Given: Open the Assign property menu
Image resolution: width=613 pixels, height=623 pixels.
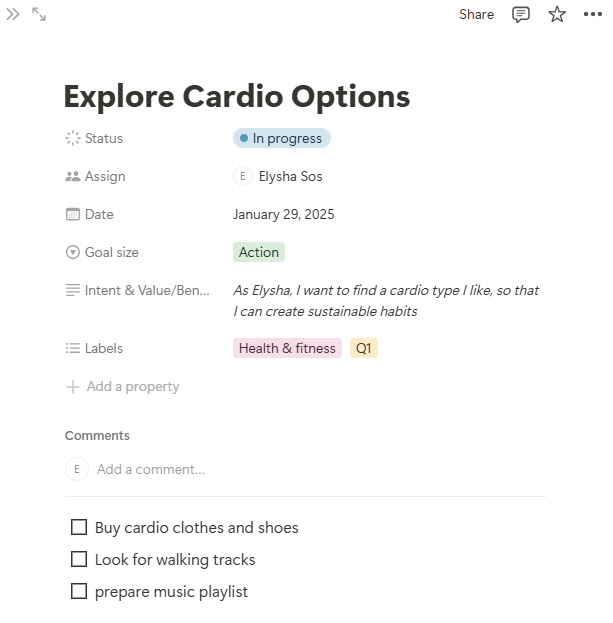Looking at the screenshot, I should tap(104, 176).
